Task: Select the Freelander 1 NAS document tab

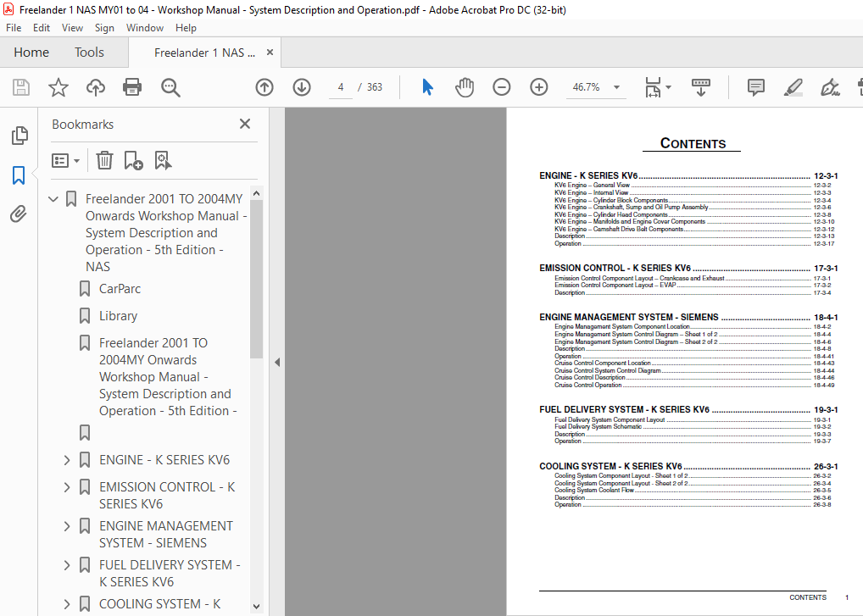Action: (204, 53)
